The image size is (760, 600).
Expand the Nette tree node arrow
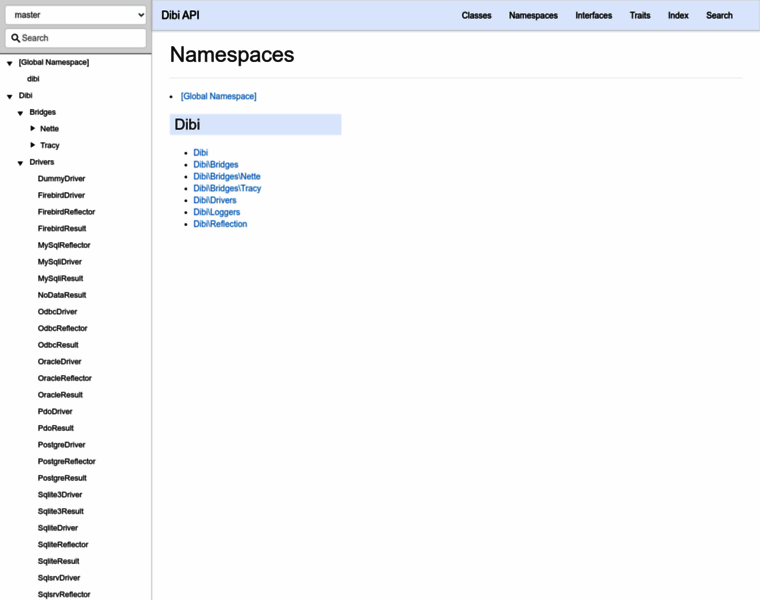coord(32,128)
